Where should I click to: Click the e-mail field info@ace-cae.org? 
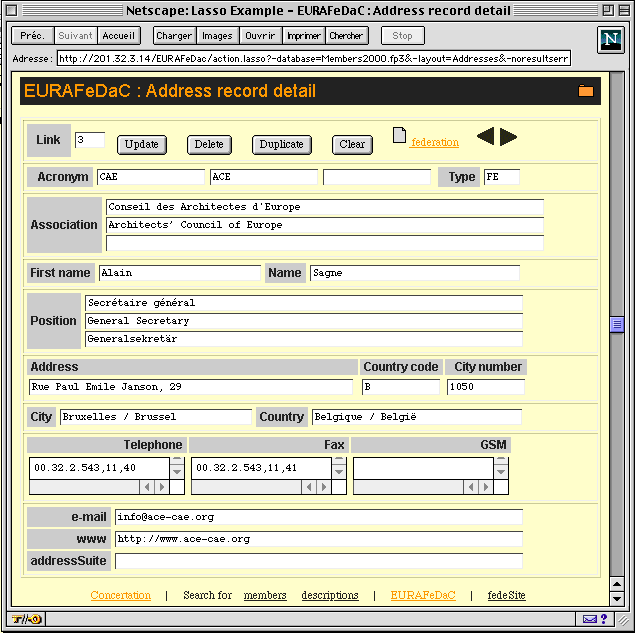point(319,517)
